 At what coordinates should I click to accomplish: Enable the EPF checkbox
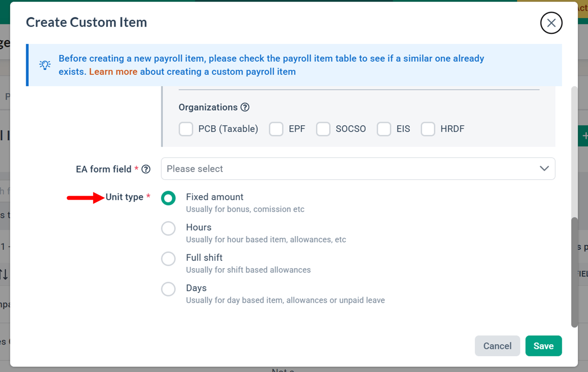click(276, 129)
